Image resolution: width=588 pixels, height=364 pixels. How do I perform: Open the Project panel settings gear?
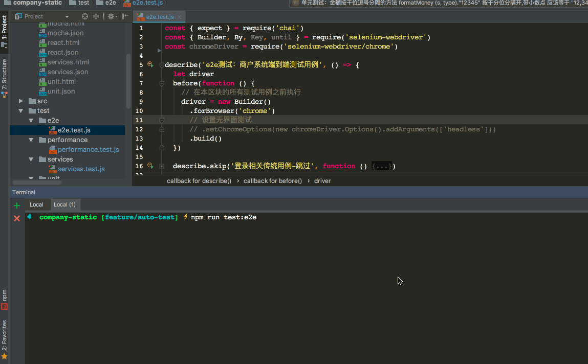[112, 16]
